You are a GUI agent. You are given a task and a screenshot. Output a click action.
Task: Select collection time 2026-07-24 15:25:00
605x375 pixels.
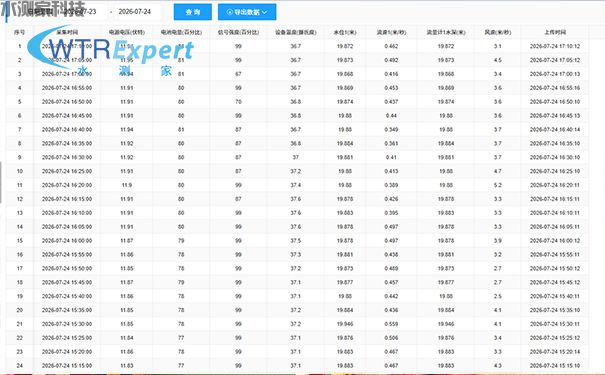tap(67, 338)
